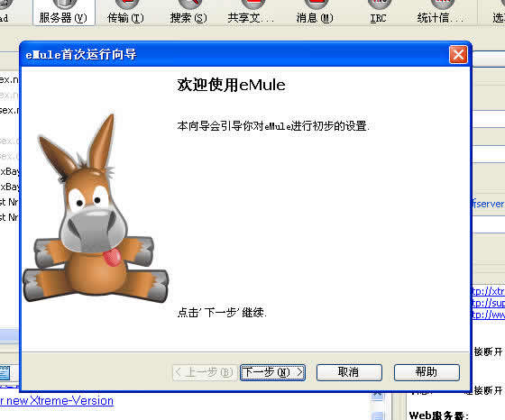The image size is (505, 420).
Task: Click the 本向导会引导你对eMule进行初步的设置 text
Action: [x=273, y=126]
